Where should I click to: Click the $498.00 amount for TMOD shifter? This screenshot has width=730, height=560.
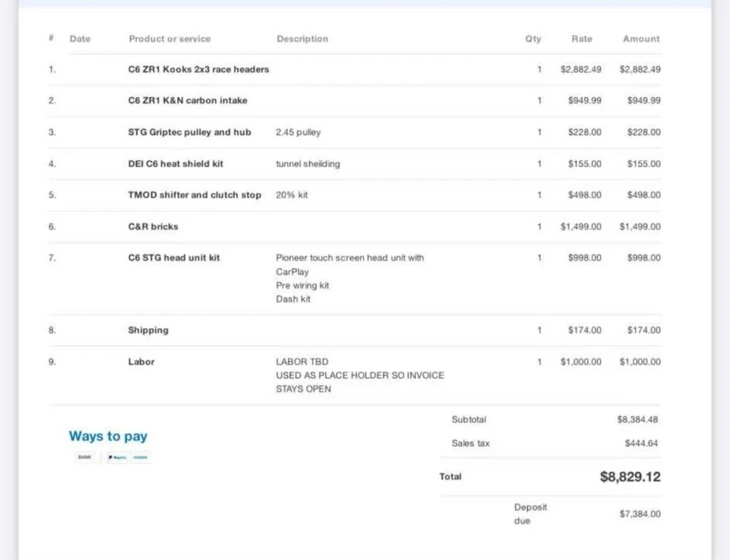(644, 195)
